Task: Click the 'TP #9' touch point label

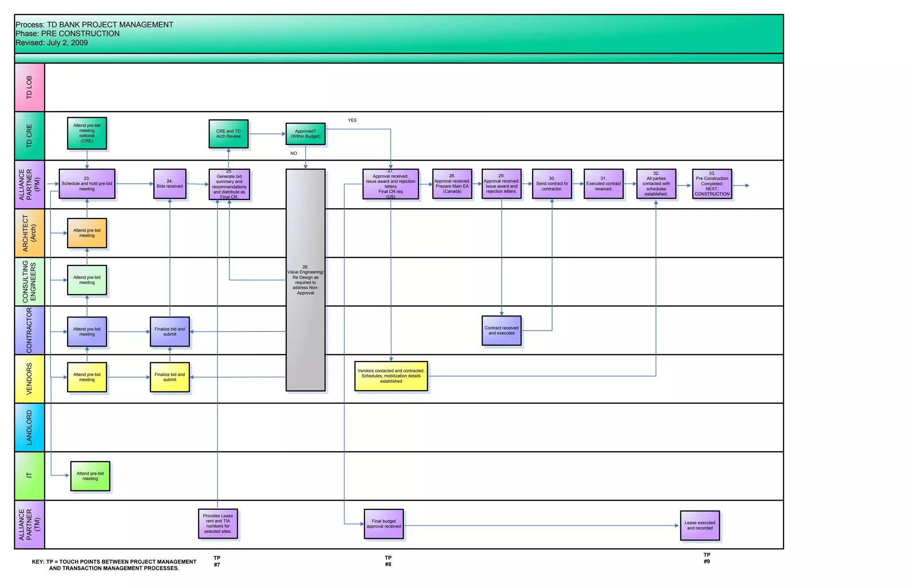Action: 707,558
